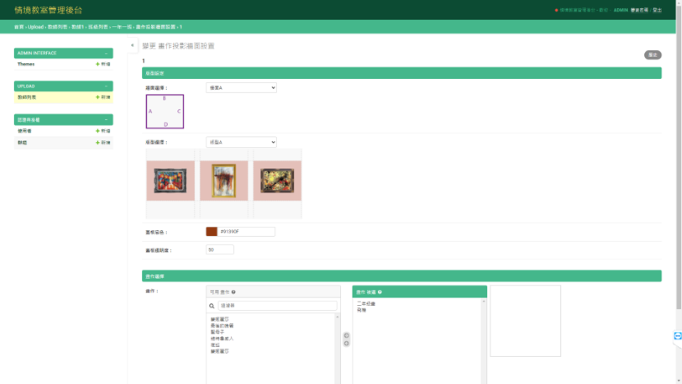The width and height of the screenshot is (682, 384).
Task: Click the site title in the dark header
Action: pyautogui.click(x=48, y=10)
